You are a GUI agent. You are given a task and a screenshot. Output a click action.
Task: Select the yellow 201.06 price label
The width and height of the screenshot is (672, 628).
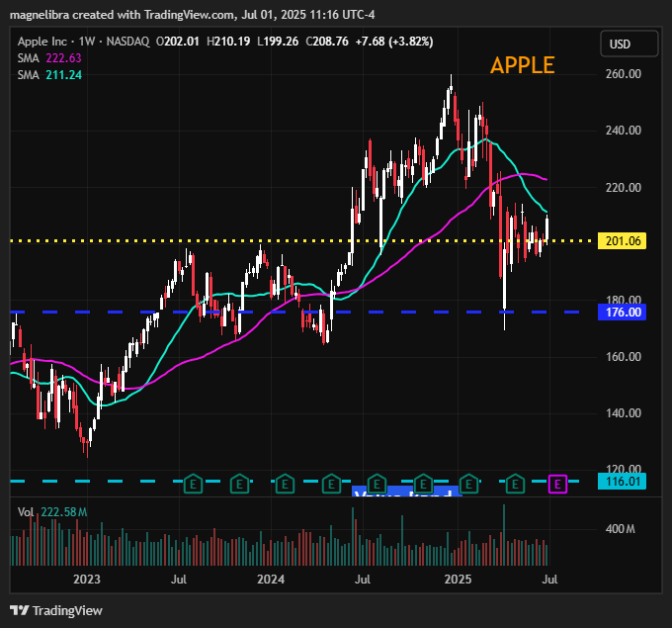tap(623, 241)
